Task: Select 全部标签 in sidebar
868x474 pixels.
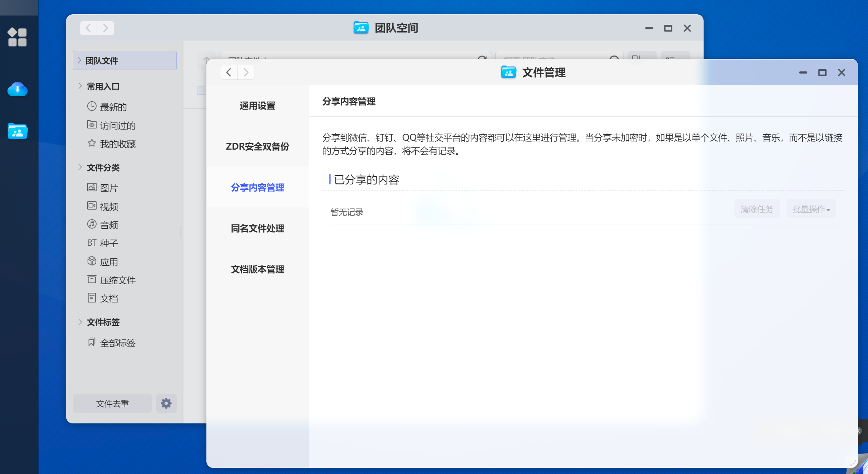Action: click(118, 343)
